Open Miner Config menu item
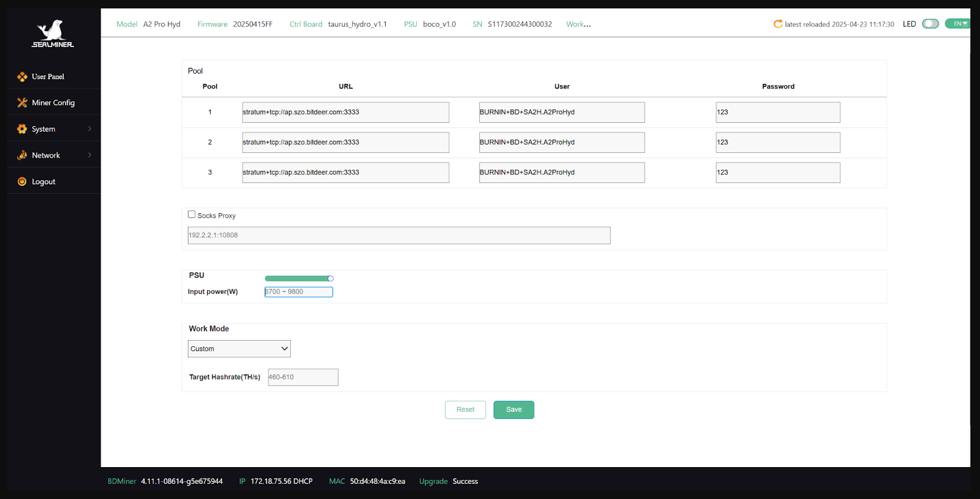 [x=54, y=102]
